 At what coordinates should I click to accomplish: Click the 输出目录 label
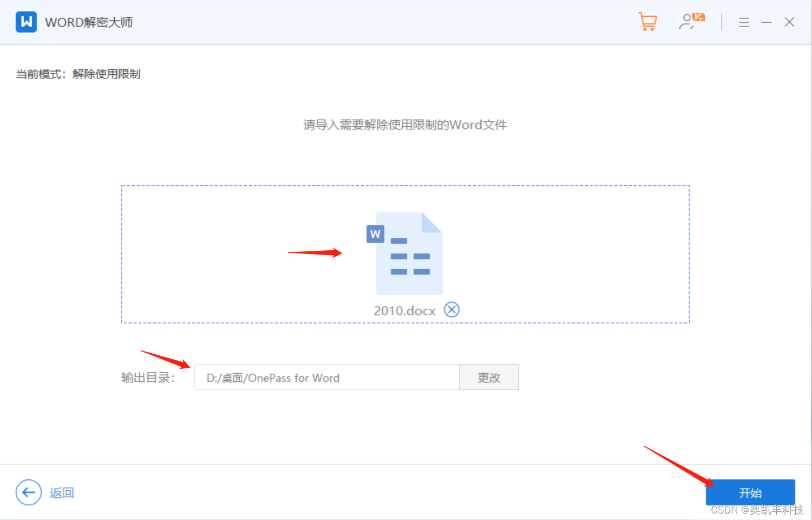coord(148,378)
